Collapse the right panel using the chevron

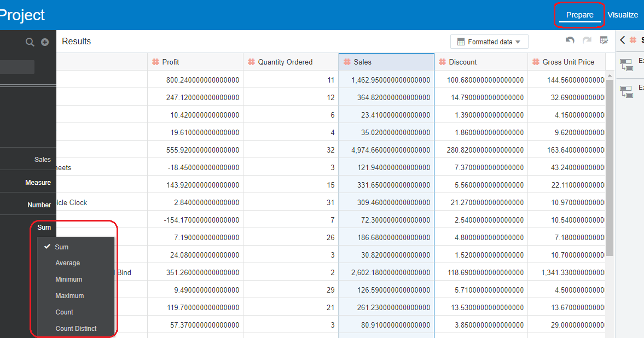(622, 40)
